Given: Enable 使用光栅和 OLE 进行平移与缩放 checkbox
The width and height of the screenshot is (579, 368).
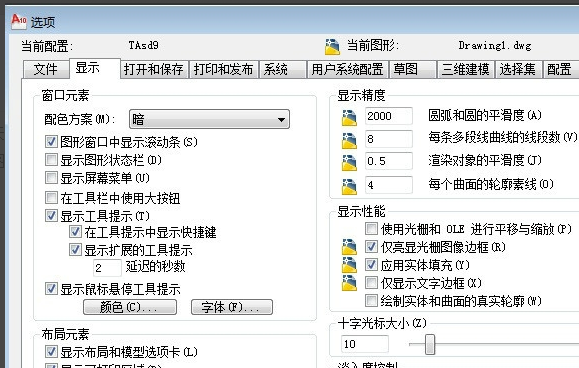Looking at the screenshot, I should click(371, 229).
